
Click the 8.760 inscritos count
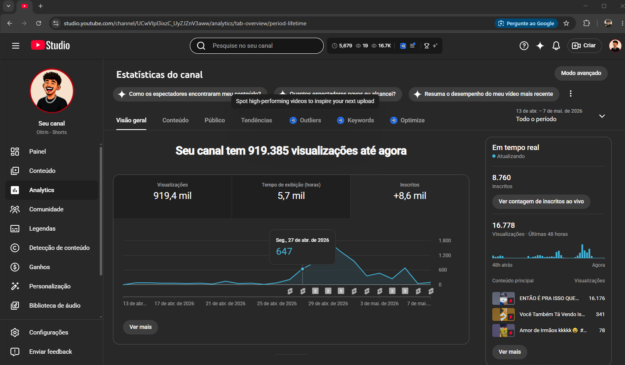coord(501,178)
